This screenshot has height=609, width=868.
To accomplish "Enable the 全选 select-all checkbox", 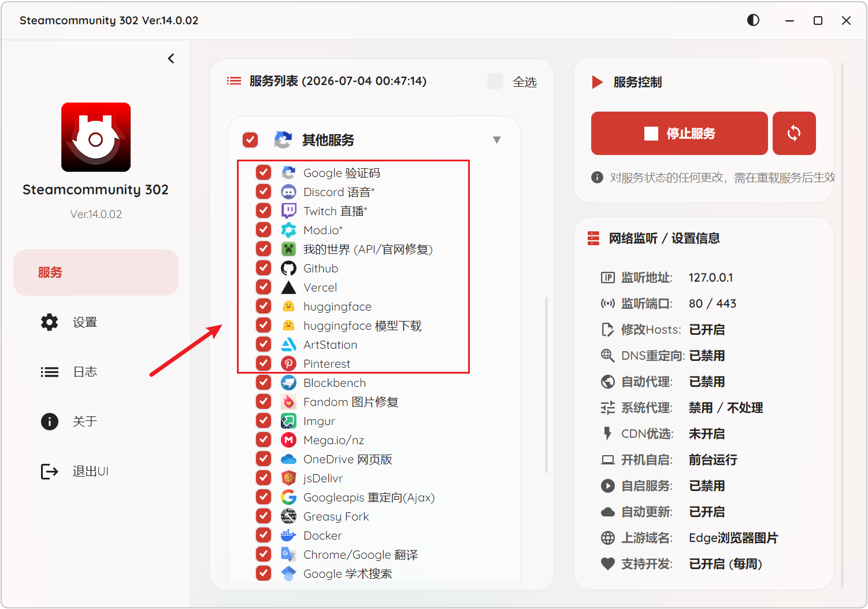I will pyautogui.click(x=495, y=81).
